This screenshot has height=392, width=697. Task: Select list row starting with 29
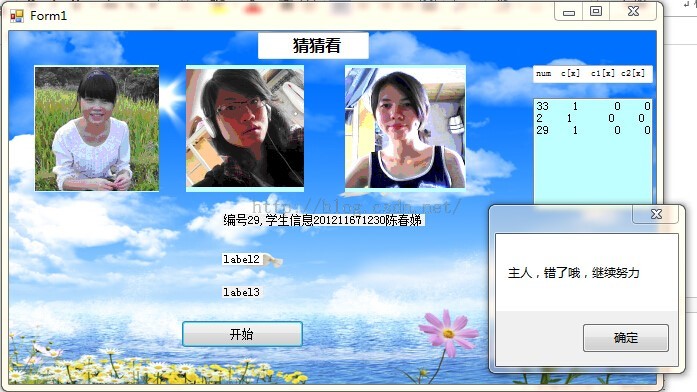pos(593,130)
